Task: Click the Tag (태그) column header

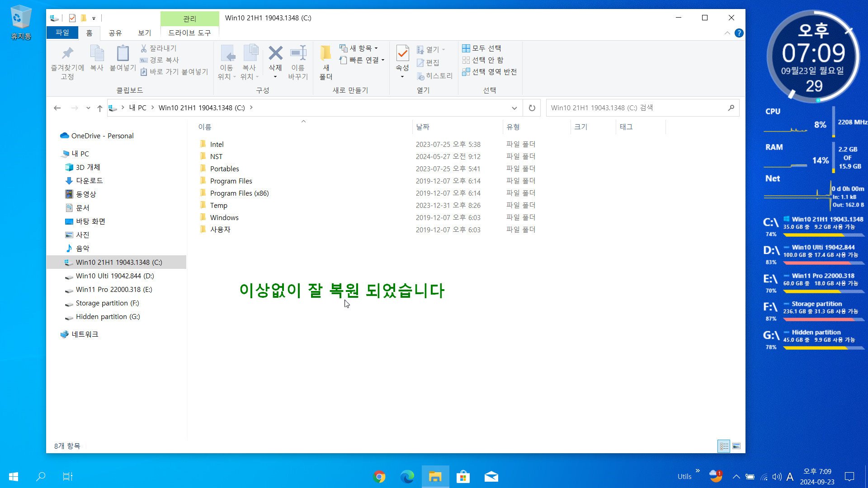Action: point(641,127)
